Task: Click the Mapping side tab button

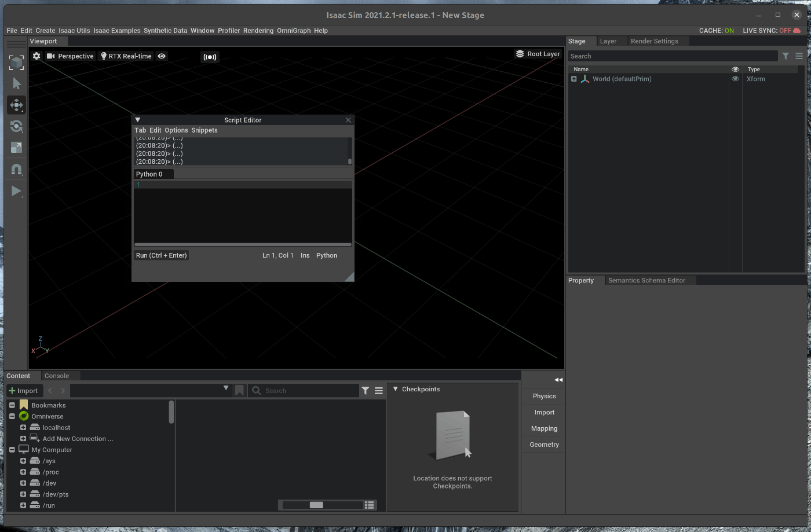Action: [x=544, y=428]
